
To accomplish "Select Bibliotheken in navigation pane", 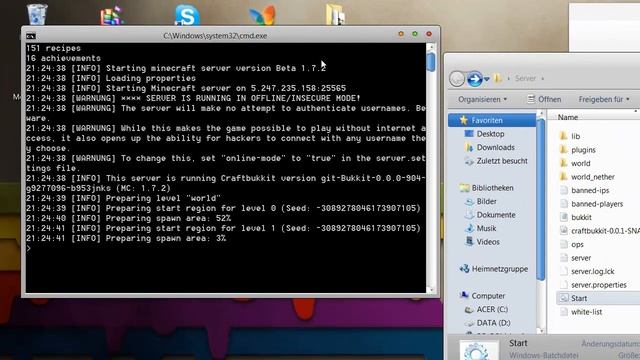I will click(x=492, y=188).
